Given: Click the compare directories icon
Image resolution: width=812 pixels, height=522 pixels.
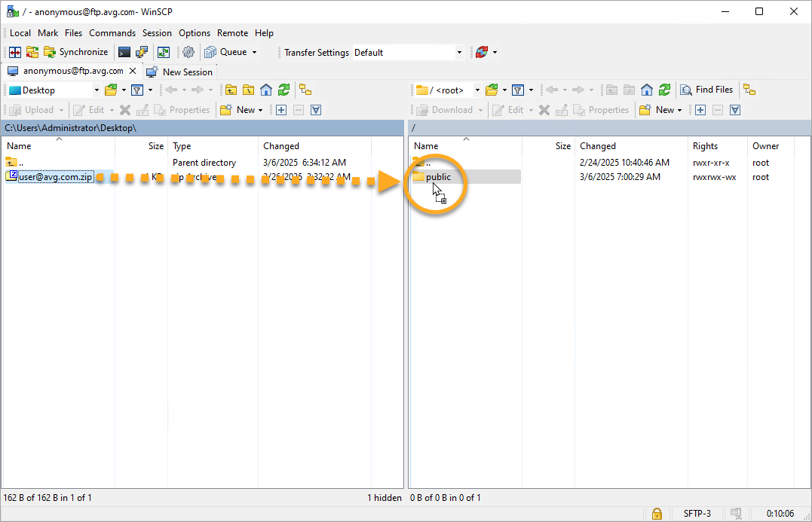Looking at the screenshot, I should click(14, 52).
